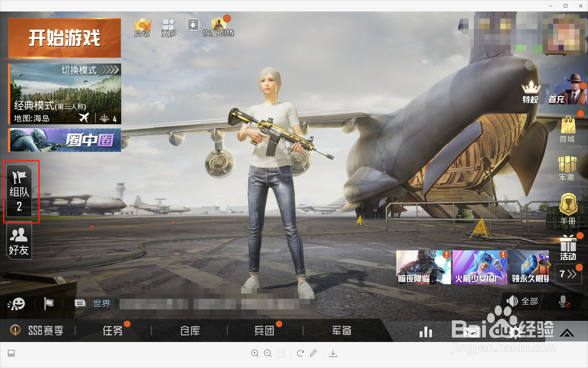Image resolution: width=588 pixels, height=368 pixels.
Task: Open 兵团 clan tab
Action: [x=264, y=331]
